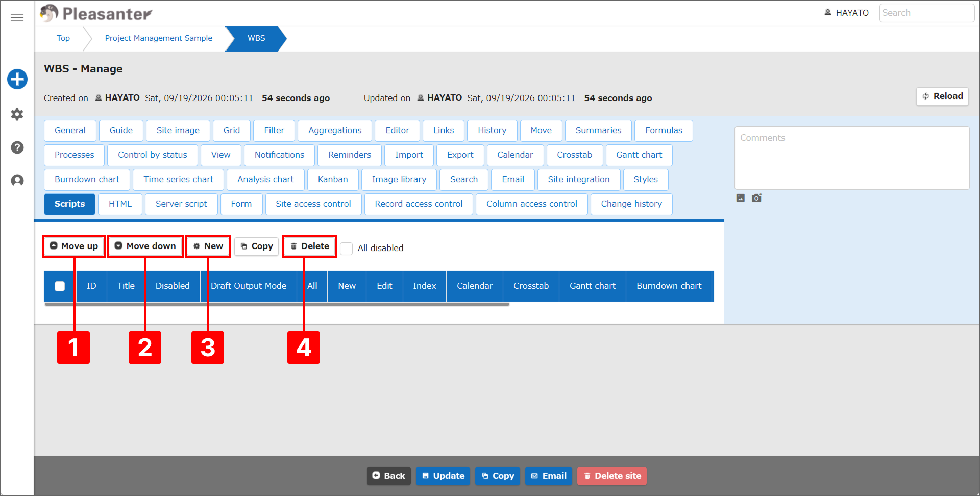Open Control by status tab
980x496 pixels.
pos(153,155)
